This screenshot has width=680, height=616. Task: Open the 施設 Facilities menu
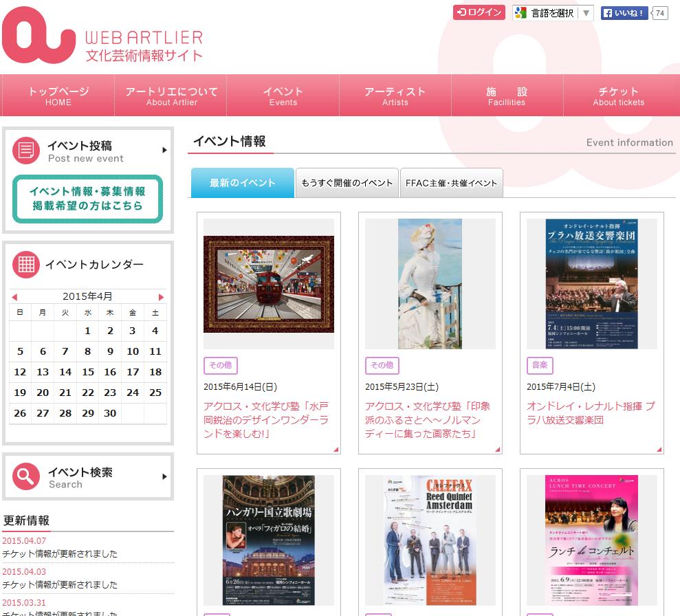tap(507, 96)
